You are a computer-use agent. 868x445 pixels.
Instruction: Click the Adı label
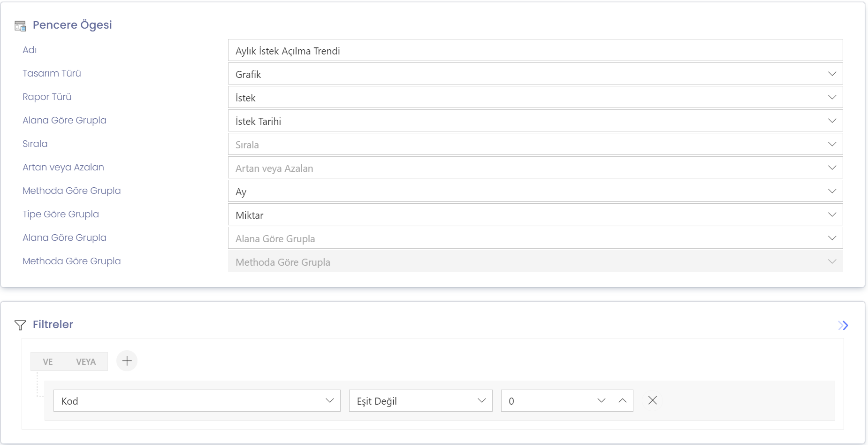click(x=30, y=50)
